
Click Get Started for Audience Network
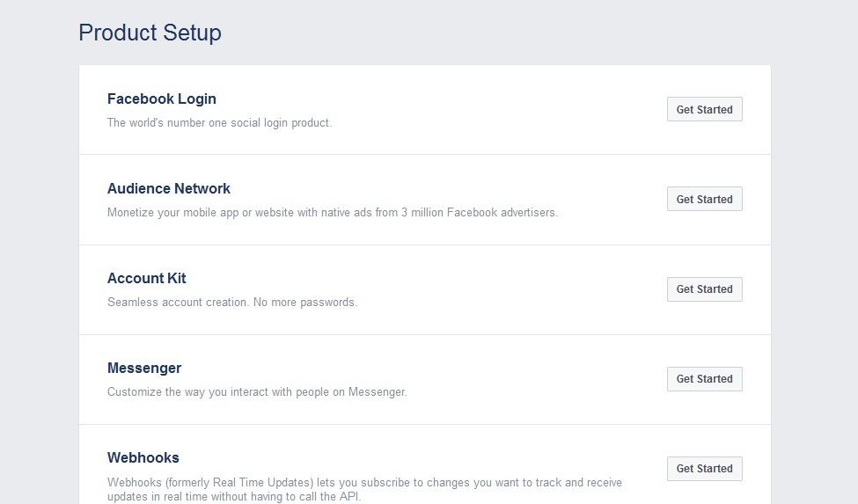pos(704,199)
